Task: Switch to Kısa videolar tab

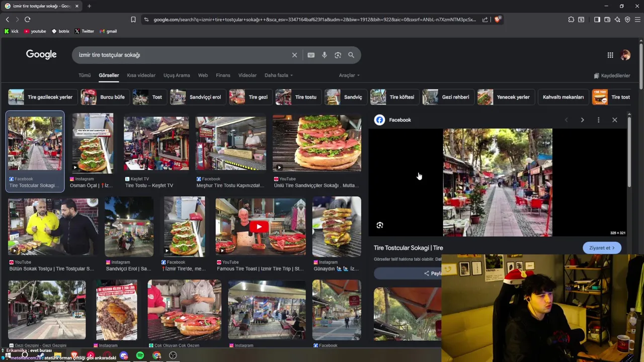Action: pyautogui.click(x=141, y=75)
